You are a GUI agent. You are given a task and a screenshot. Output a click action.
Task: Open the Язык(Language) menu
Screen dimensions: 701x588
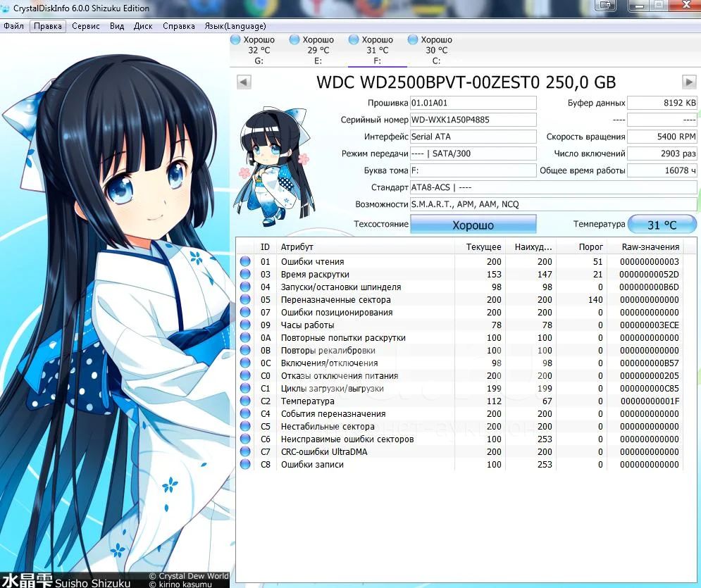coord(235,26)
